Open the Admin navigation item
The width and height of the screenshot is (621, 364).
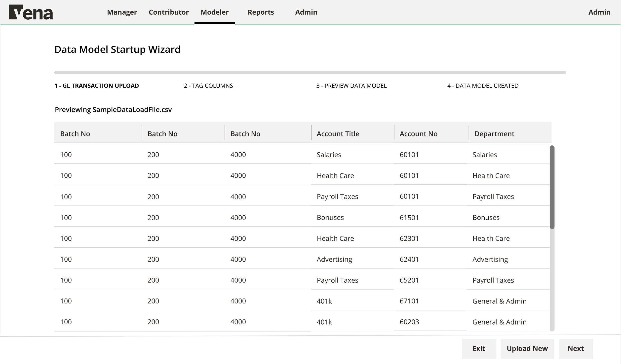[x=306, y=12]
